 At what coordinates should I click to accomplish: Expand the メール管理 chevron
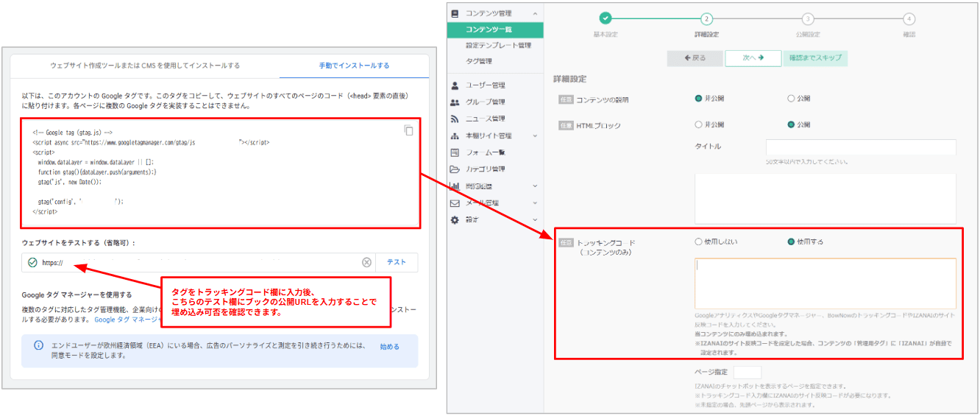coord(535,203)
